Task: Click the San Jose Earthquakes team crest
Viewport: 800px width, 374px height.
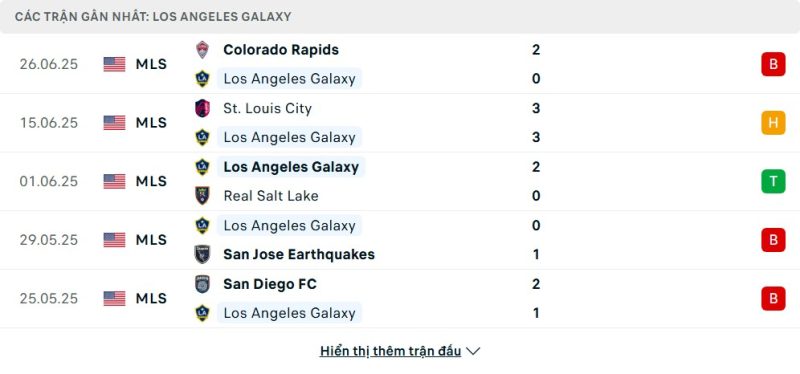Action: click(x=203, y=254)
